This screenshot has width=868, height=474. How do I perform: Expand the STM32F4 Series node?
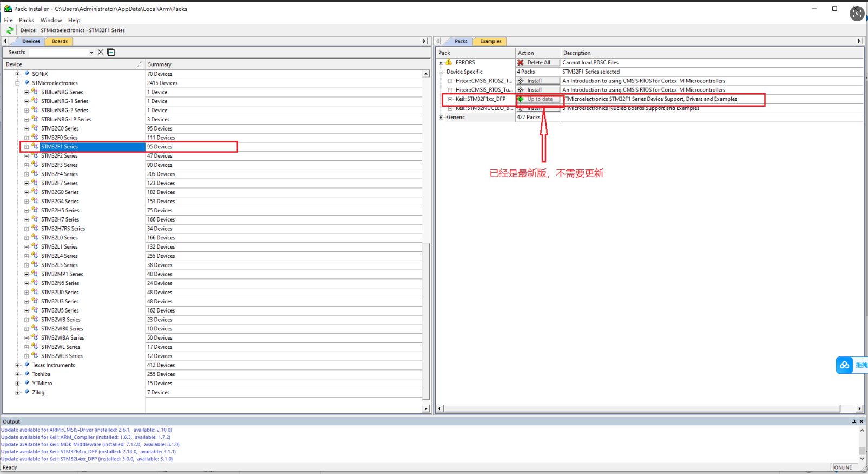coord(27,174)
